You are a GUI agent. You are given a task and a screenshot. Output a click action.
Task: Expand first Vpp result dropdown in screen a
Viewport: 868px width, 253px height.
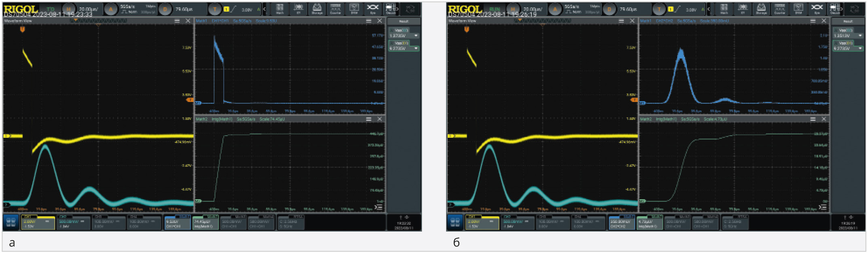point(416,36)
